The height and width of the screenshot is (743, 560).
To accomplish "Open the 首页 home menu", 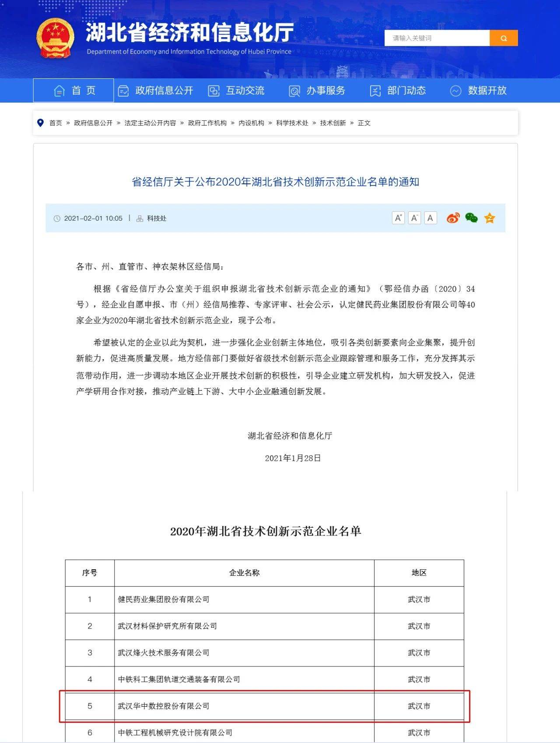I will (x=73, y=90).
